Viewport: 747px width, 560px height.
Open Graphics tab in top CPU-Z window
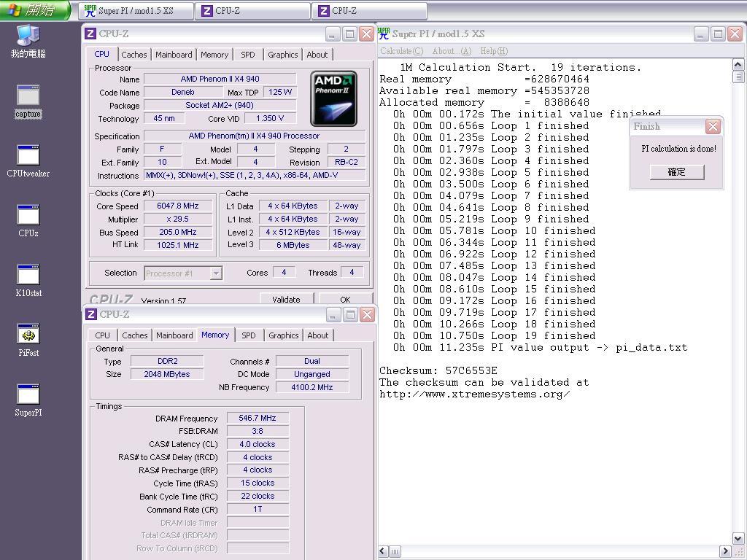pyautogui.click(x=282, y=55)
